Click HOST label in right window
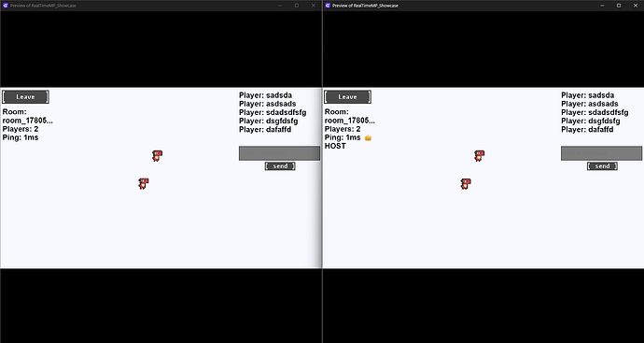 click(x=335, y=146)
